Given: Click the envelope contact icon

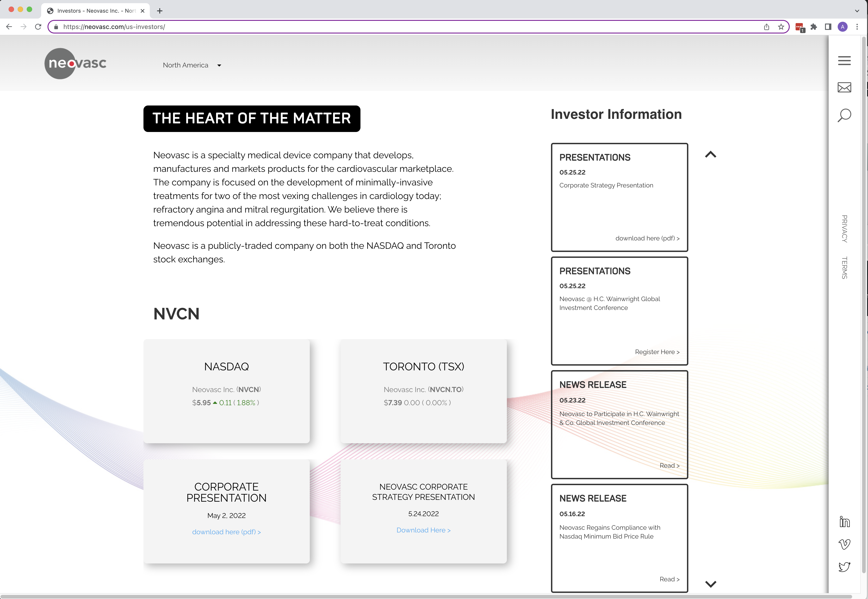Looking at the screenshot, I should [844, 87].
